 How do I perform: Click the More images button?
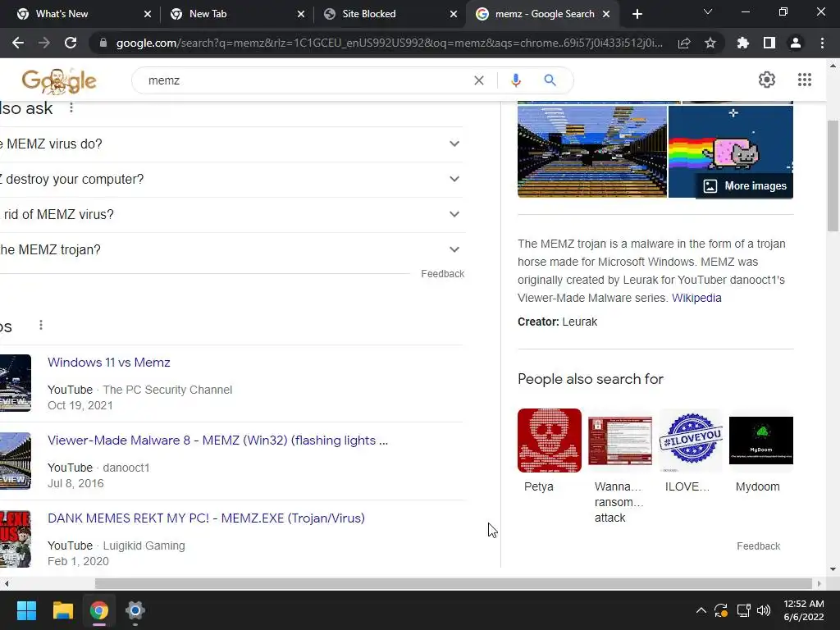point(745,186)
